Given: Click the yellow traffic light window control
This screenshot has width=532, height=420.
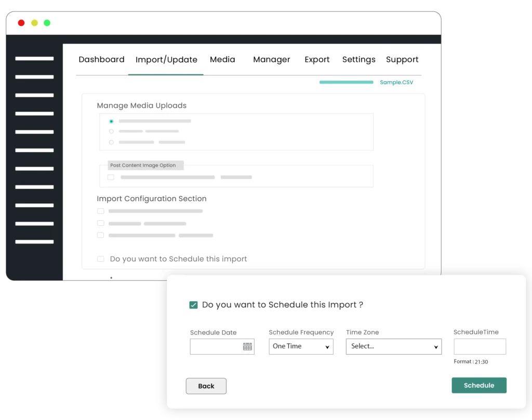Looking at the screenshot, I should pyautogui.click(x=34, y=23).
